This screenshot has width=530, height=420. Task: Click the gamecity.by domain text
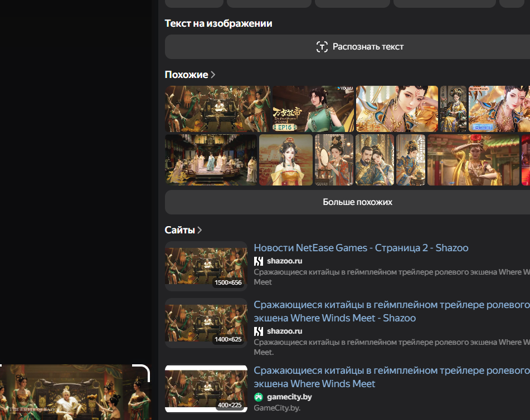tap(289, 397)
